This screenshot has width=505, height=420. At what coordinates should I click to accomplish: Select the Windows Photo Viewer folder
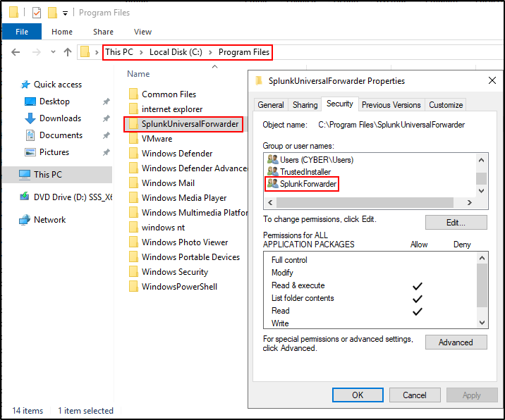[185, 242]
